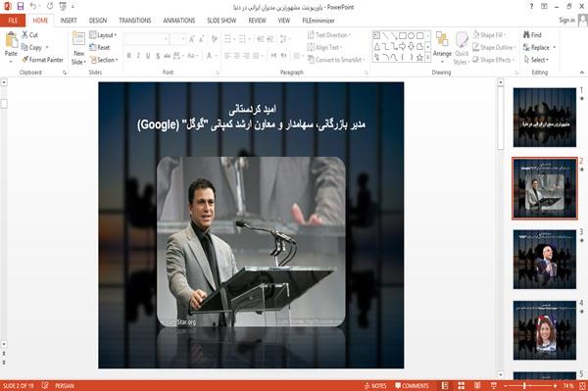Save the presentation from quick access toolbar
Viewport: 588px width, 391px height.
tap(21, 6)
